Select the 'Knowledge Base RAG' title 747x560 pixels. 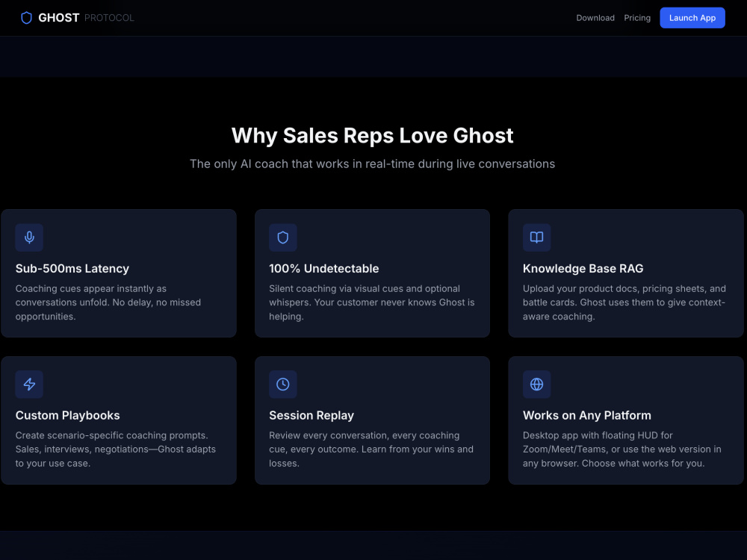click(x=583, y=269)
